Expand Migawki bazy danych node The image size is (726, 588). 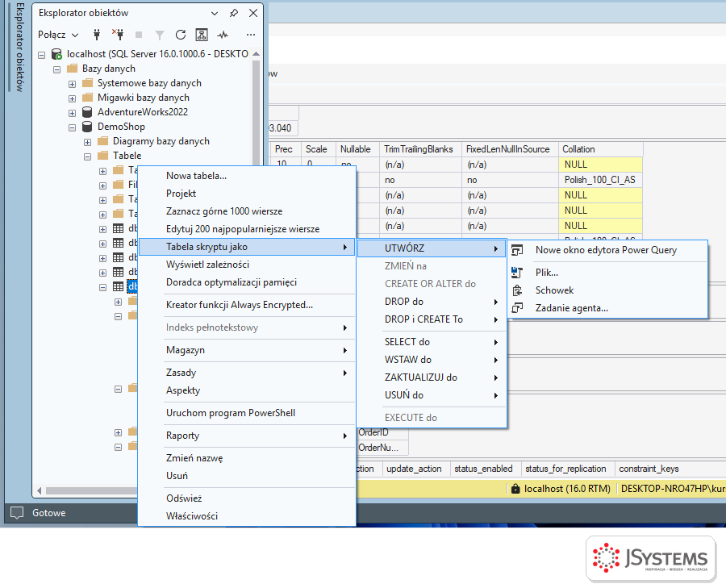click(x=73, y=98)
